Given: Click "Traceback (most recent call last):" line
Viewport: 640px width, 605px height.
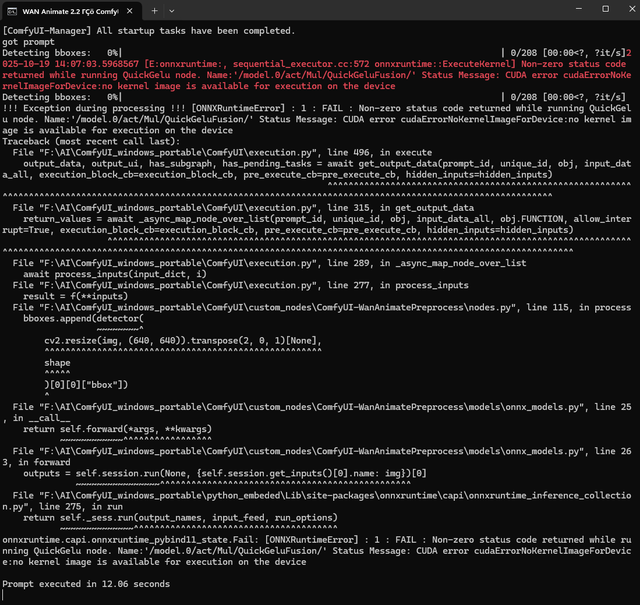Looking at the screenshot, I should click(91, 142).
